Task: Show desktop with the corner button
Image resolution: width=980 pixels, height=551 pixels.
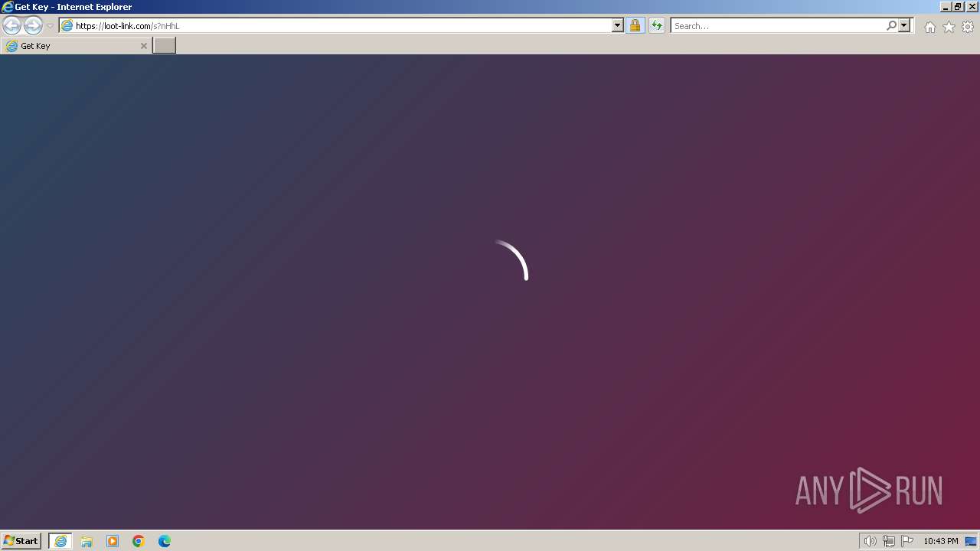Action: 971,541
